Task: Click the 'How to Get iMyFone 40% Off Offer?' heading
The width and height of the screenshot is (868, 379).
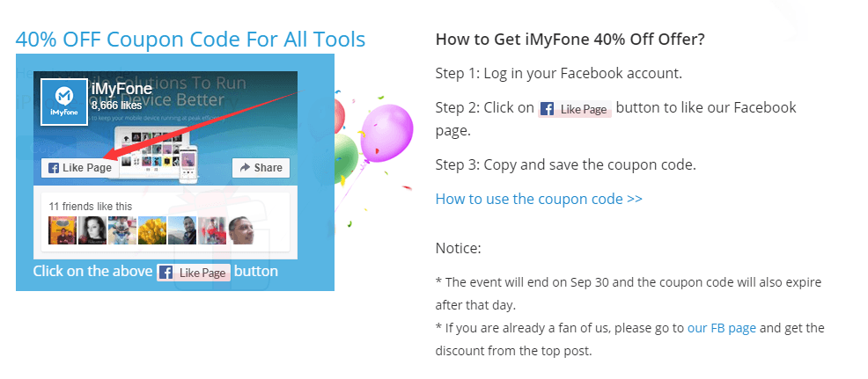Action: click(570, 40)
